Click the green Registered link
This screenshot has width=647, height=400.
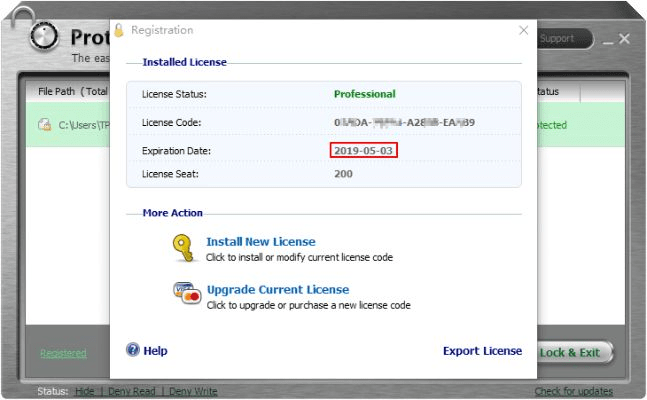click(x=62, y=353)
